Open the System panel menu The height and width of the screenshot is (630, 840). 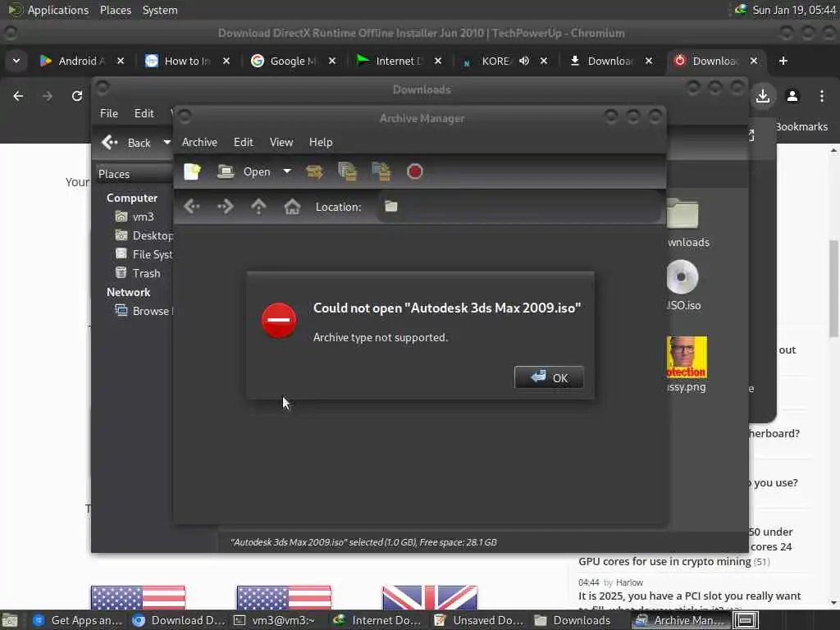(160, 10)
